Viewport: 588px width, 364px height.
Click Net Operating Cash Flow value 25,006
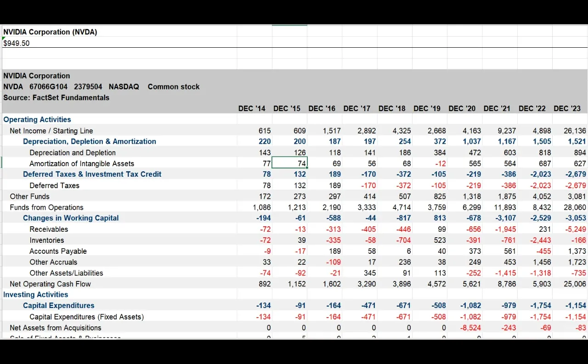click(x=575, y=284)
